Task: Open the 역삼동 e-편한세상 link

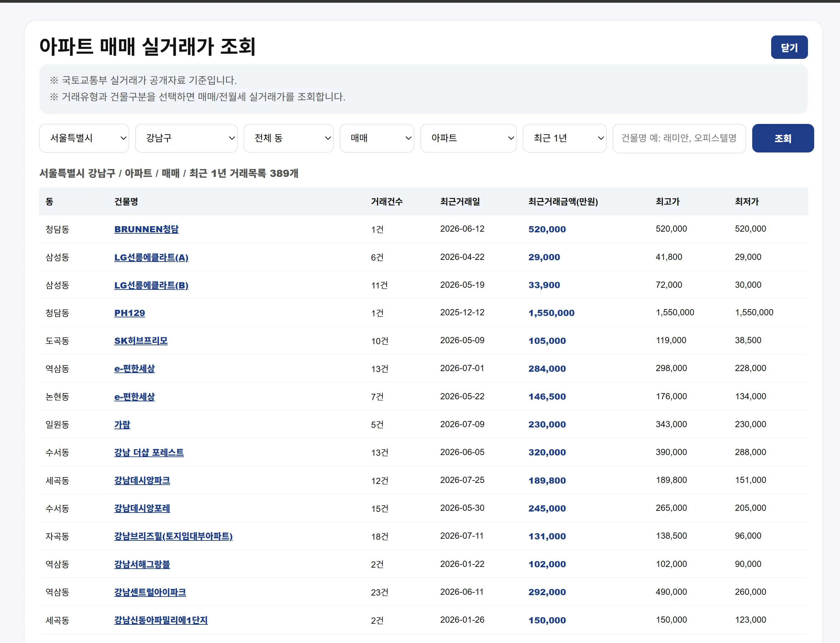Action: point(135,369)
